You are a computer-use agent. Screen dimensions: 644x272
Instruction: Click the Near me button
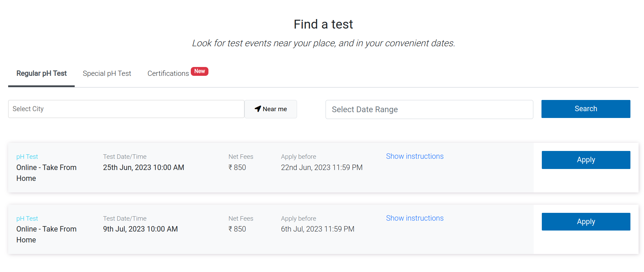[271, 109]
